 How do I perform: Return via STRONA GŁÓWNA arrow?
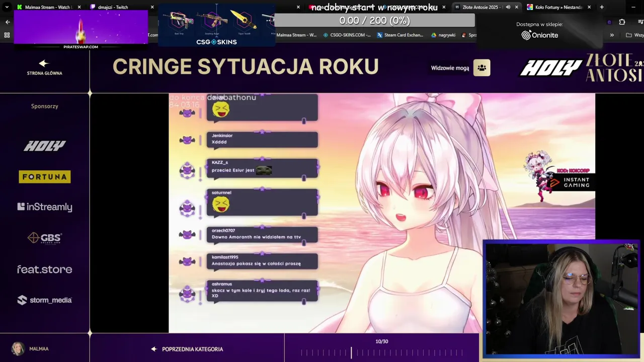(x=44, y=67)
